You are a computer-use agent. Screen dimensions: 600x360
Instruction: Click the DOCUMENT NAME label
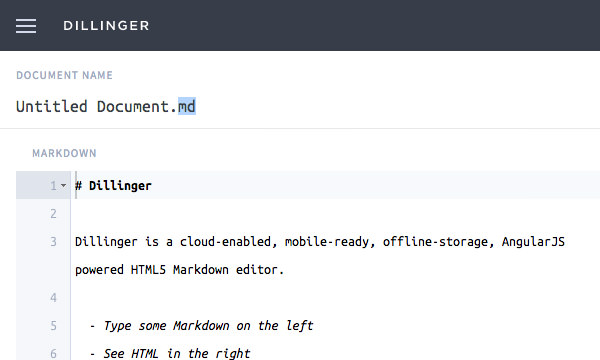click(64, 75)
